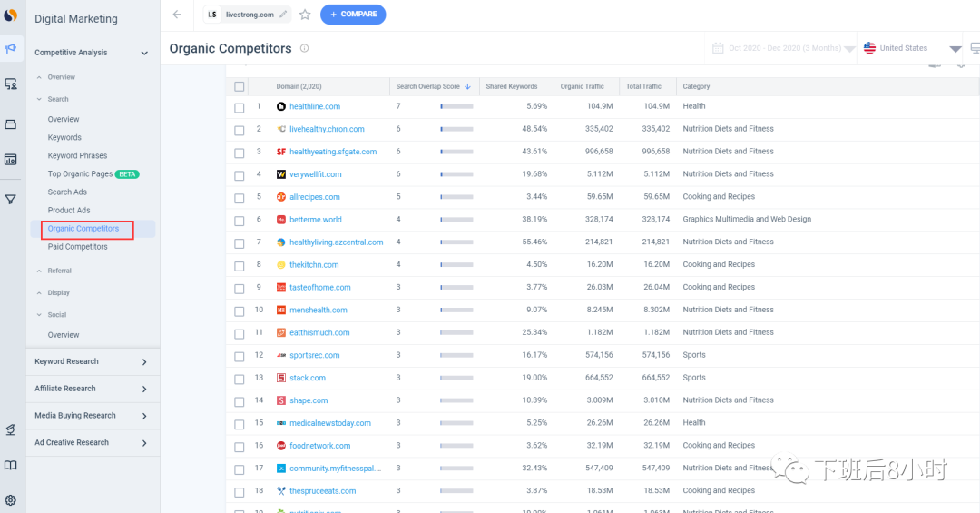Click info icon beside Organic Competitors title
980x513 pixels.
(x=305, y=48)
